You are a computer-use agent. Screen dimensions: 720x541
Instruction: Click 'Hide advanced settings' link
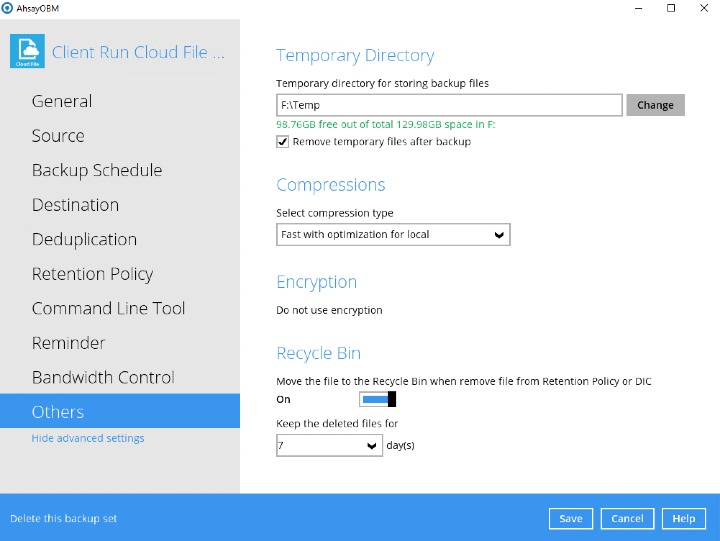(88, 438)
